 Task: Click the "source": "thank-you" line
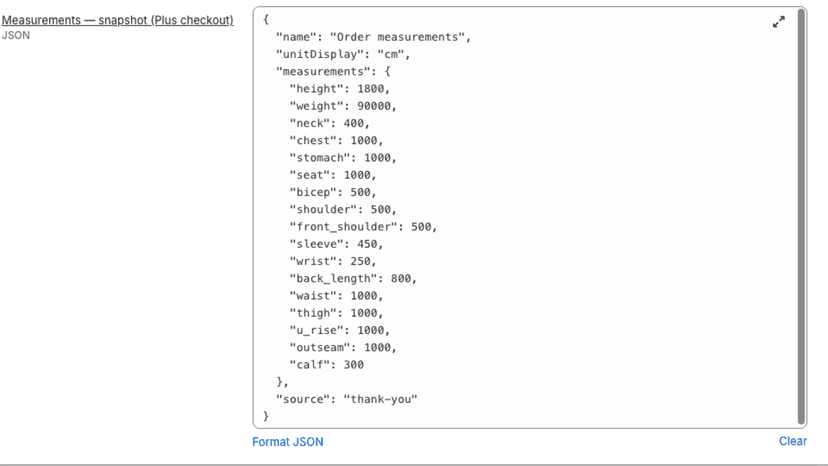[346, 399]
